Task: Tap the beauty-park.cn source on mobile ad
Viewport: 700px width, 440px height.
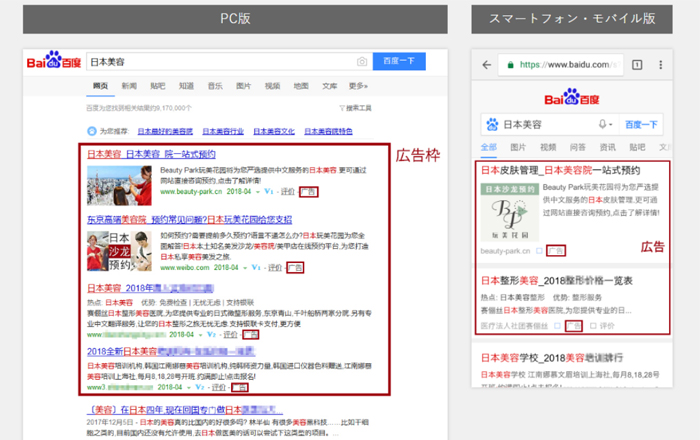Action: coord(505,251)
